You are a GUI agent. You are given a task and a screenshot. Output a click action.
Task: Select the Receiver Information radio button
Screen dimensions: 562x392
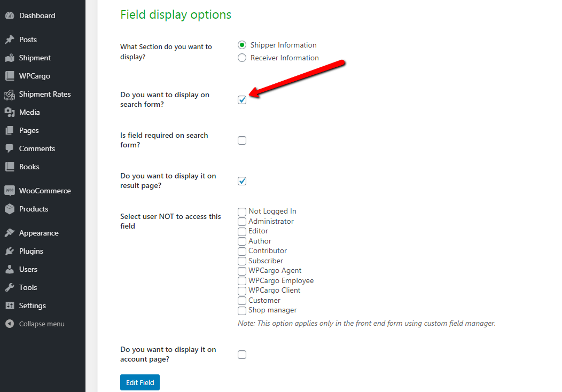[x=242, y=58]
